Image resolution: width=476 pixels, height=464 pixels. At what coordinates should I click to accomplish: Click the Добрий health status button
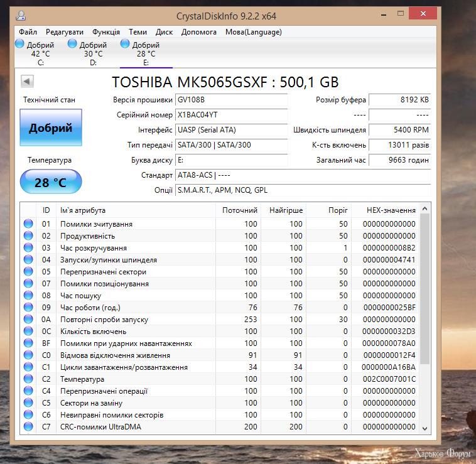pyautogui.click(x=51, y=127)
